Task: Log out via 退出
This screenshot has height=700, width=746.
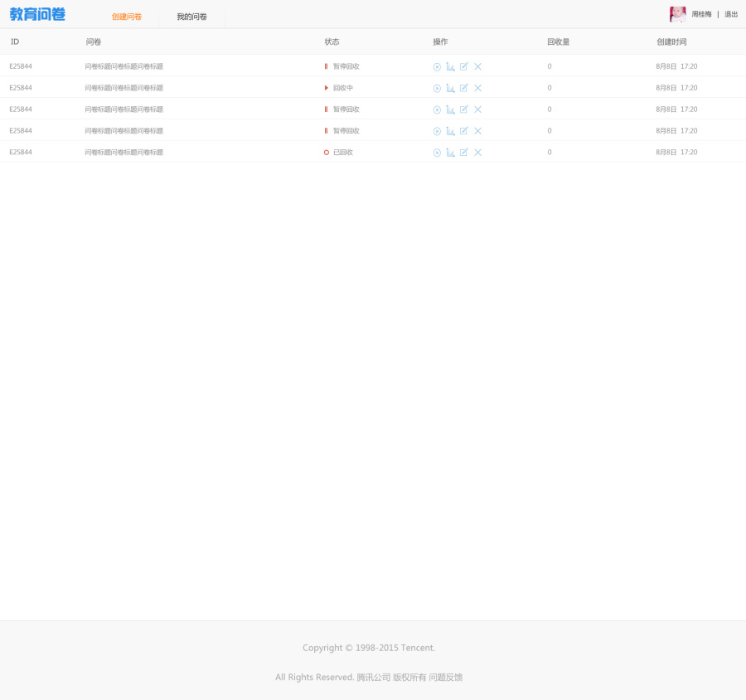Action: tap(731, 14)
